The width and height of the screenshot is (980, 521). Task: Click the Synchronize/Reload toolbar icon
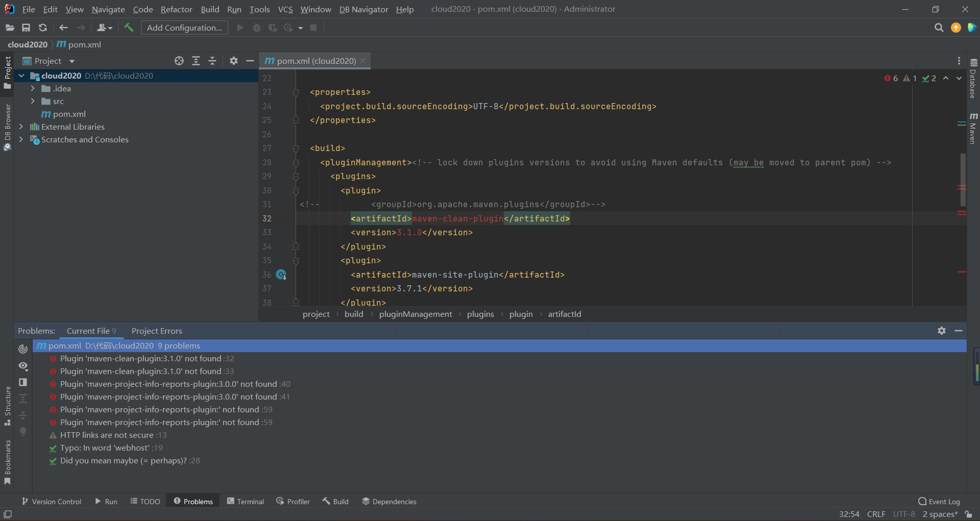pos(43,28)
